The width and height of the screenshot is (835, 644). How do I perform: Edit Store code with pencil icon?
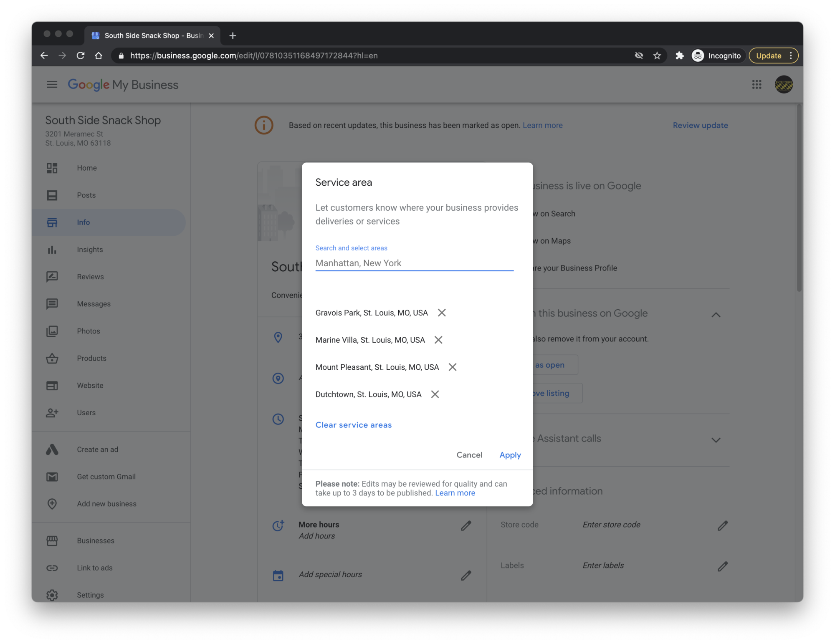[723, 525]
